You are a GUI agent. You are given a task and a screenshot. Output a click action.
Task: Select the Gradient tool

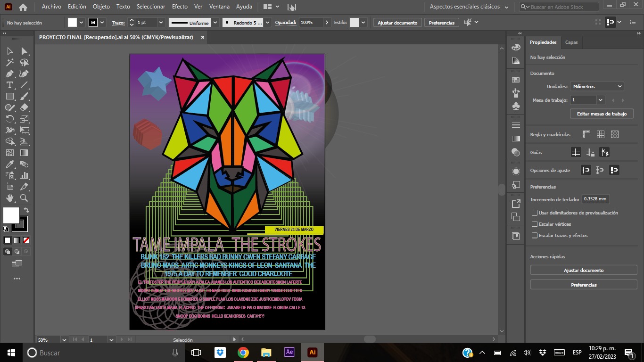[24, 153]
